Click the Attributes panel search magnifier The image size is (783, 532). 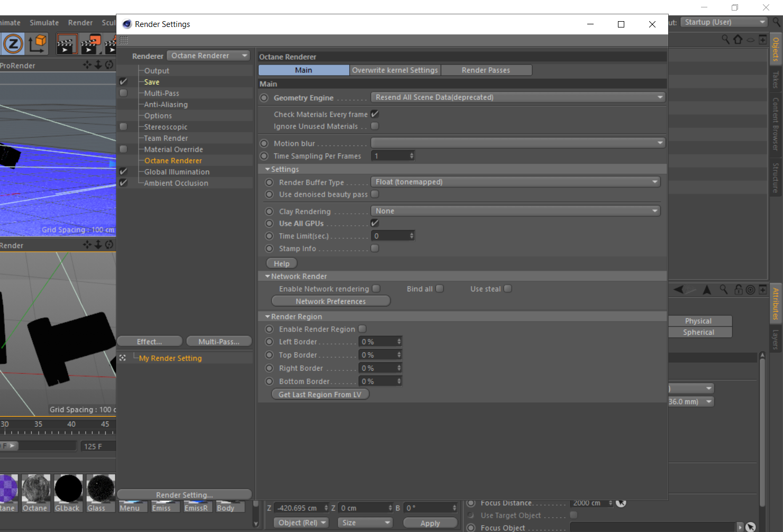(724, 289)
